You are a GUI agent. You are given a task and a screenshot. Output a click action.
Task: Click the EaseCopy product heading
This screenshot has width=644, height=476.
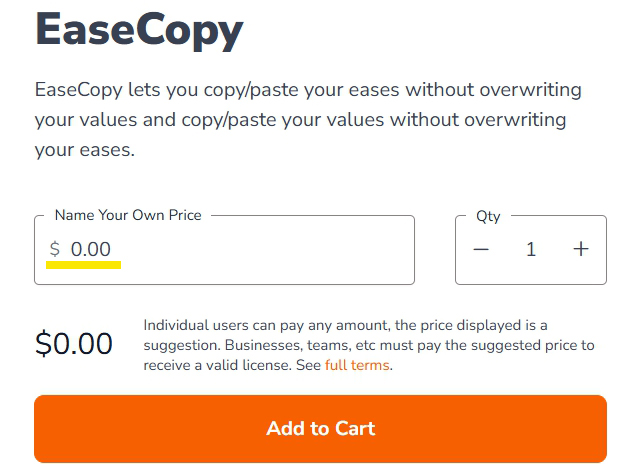[139, 30]
